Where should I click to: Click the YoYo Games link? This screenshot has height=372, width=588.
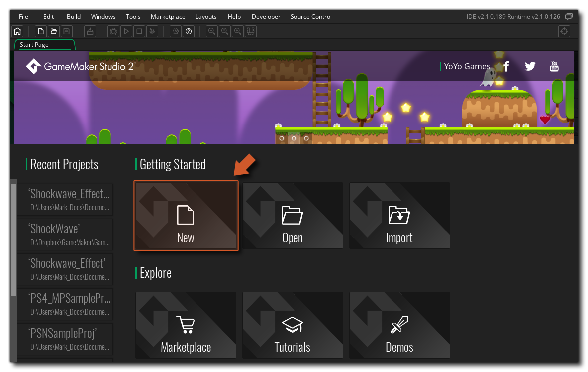(467, 66)
